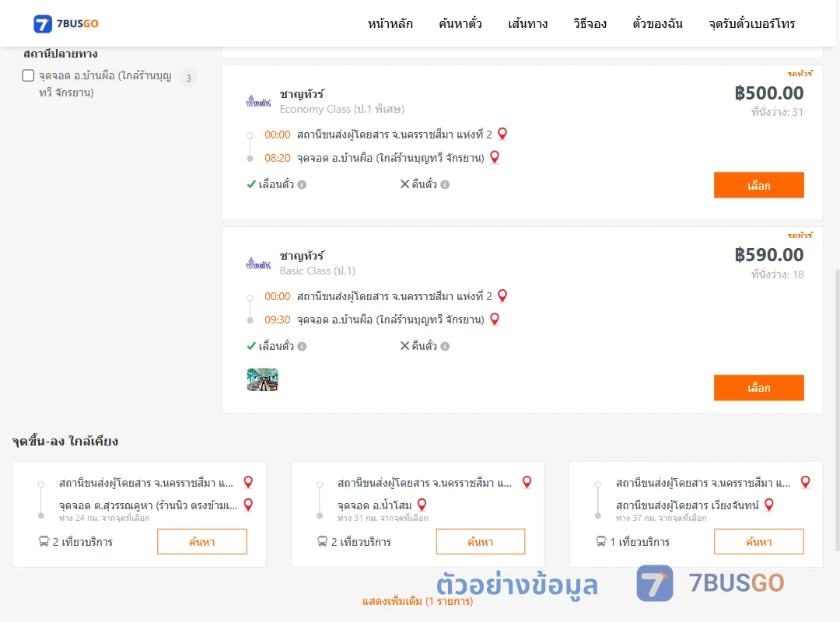This screenshot has width=840, height=622.
Task: Click the page vertical scrollbar
Action: (x=837, y=411)
